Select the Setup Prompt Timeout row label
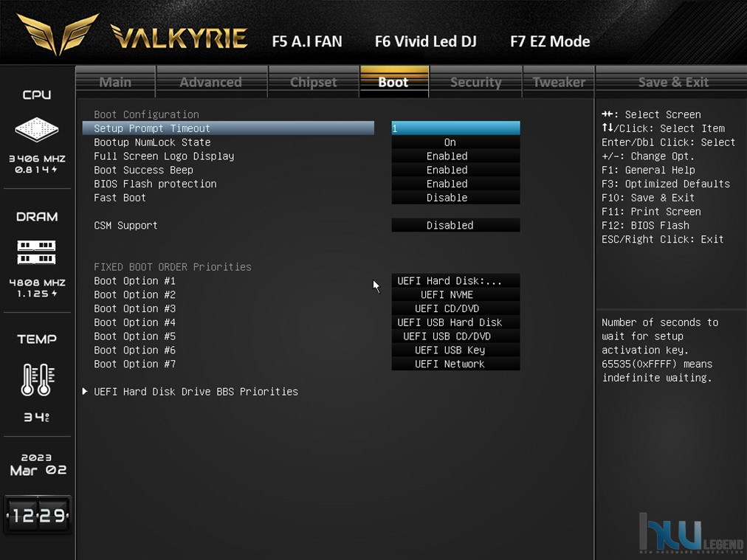 152,128
